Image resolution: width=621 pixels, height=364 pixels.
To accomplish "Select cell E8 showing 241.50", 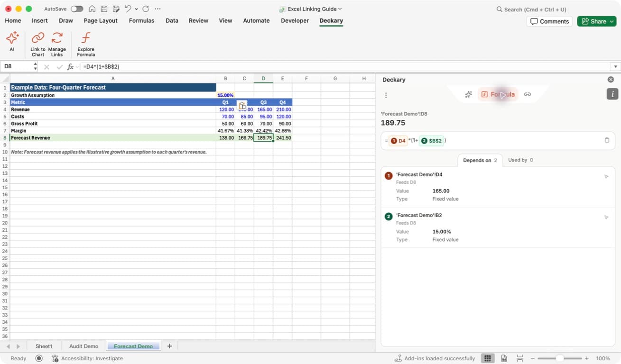I will 283,138.
